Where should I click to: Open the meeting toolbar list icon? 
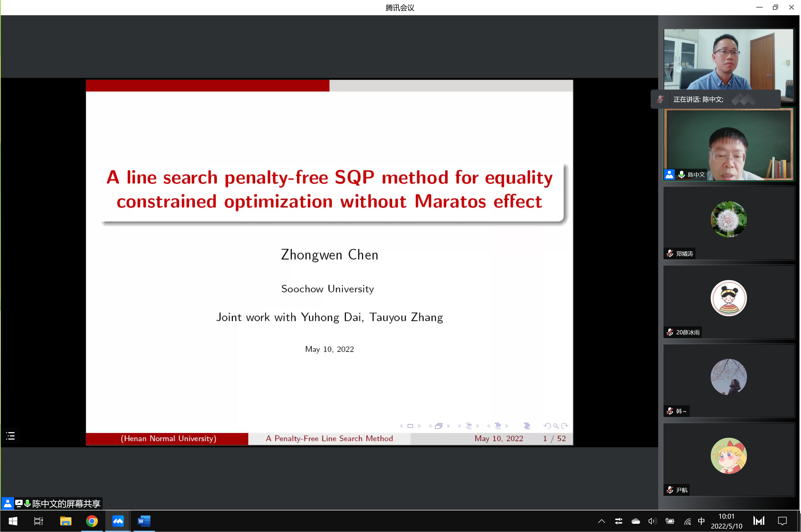pos(10,436)
